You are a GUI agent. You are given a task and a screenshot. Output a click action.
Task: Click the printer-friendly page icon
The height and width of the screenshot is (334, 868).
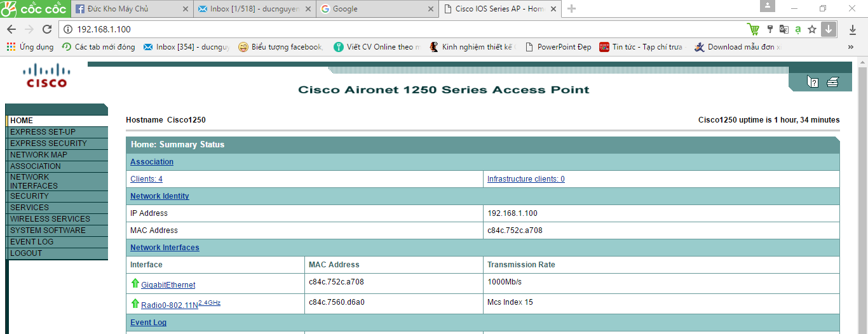pos(832,81)
